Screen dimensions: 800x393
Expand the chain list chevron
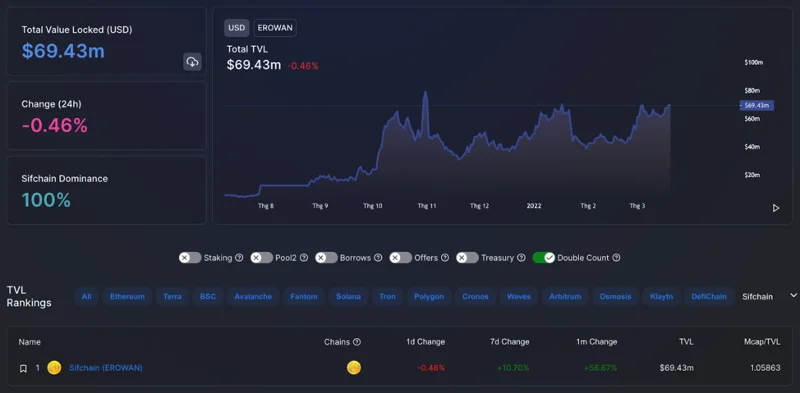(x=793, y=296)
